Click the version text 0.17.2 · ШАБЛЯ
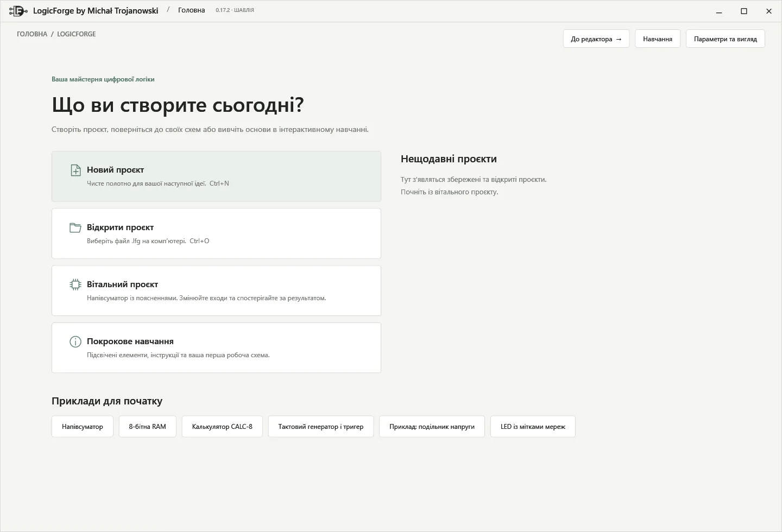 [x=235, y=10]
